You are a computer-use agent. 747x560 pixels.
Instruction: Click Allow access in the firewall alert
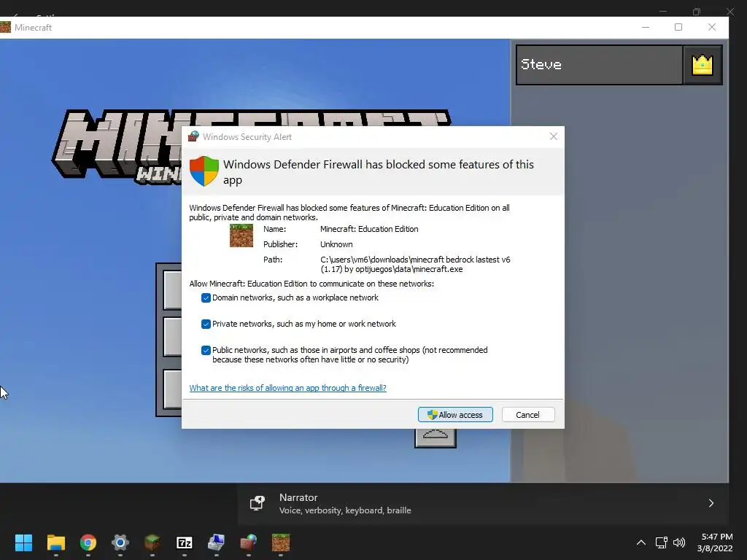click(455, 415)
